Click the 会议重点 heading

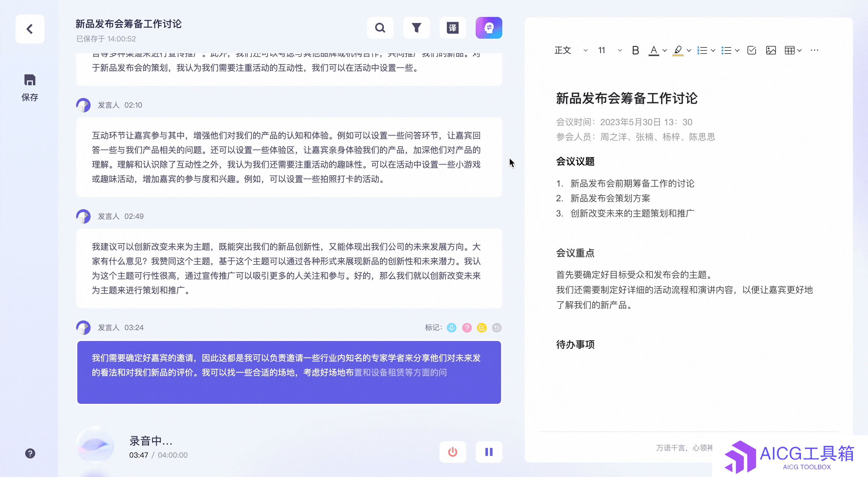(575, 253)
